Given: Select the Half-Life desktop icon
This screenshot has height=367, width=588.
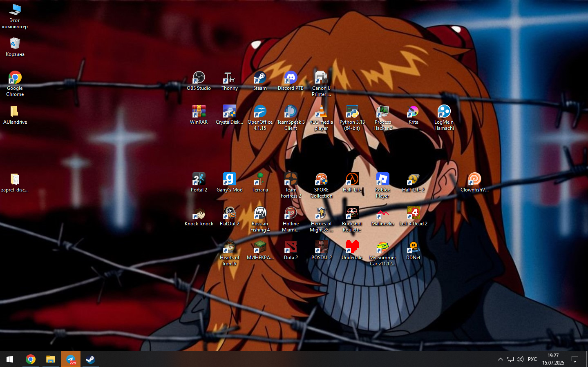Looking at the screenshot, I should [352, 182].
